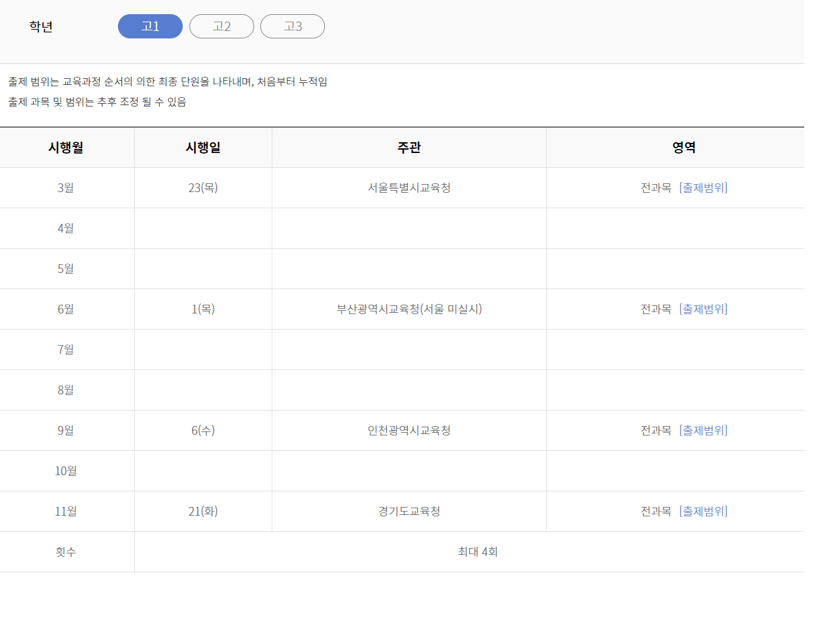The image size is (840, 637).
Task: Click the 학년 filter label
Action: [x=41, y=27]
